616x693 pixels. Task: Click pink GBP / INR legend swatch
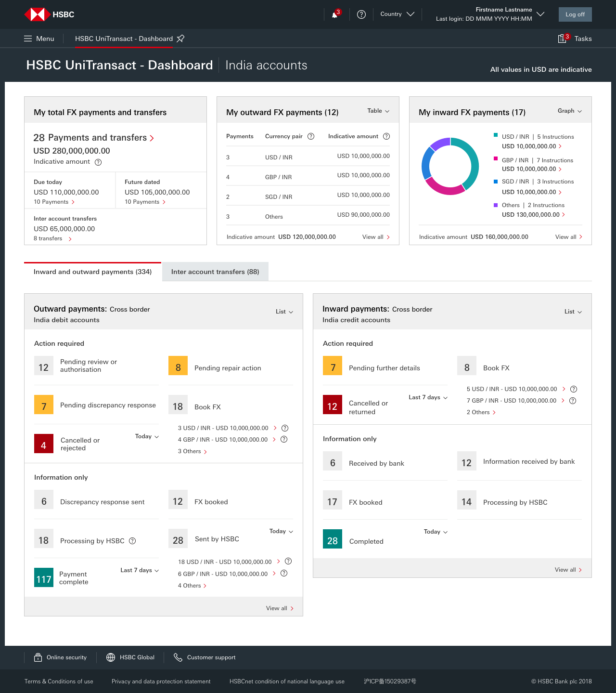point(496,158)
